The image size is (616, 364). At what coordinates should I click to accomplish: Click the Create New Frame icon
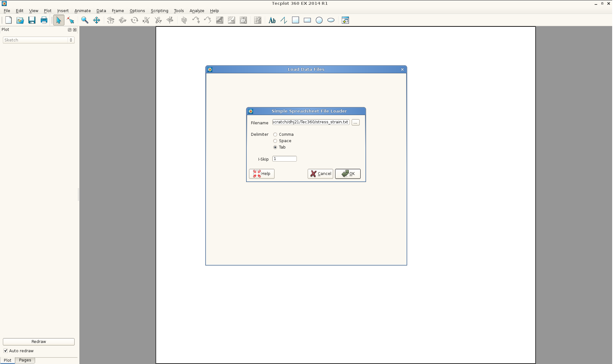(x=345, y=20)
